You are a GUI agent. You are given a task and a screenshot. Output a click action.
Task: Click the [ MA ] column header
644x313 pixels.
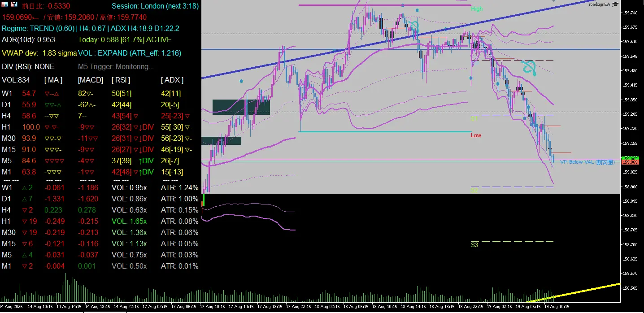53,80
